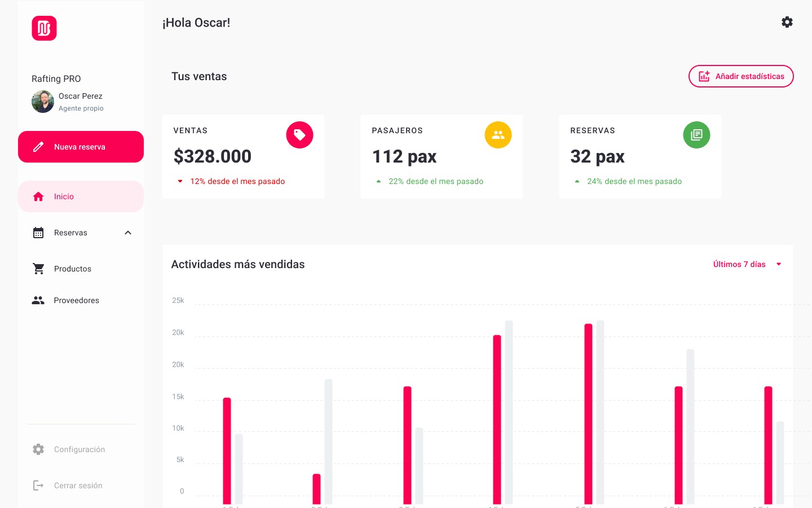Click the red Ventas tag icon
The image size is (812, 508).
299,135
